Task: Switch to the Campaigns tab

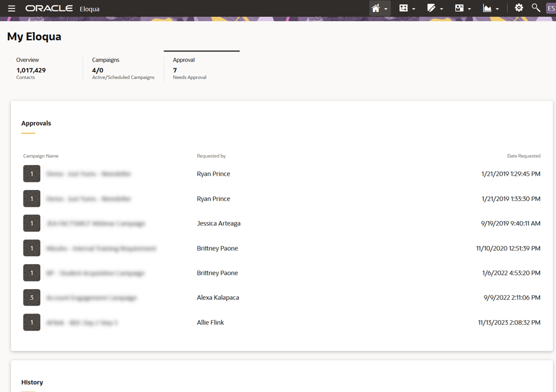Action: [x=123, y=68]
